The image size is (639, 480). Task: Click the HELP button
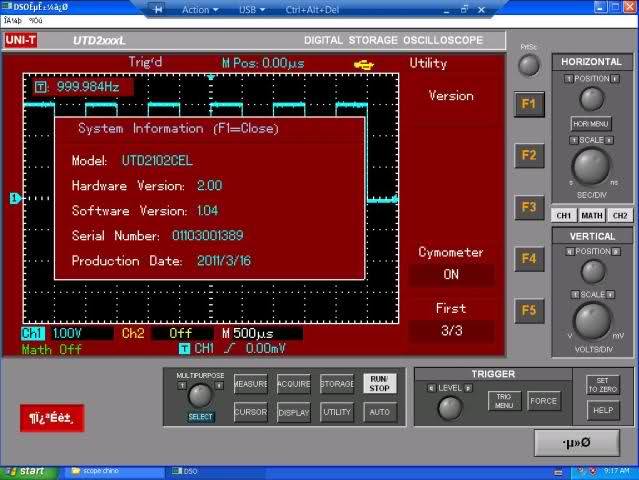click(x=603, y=410)
